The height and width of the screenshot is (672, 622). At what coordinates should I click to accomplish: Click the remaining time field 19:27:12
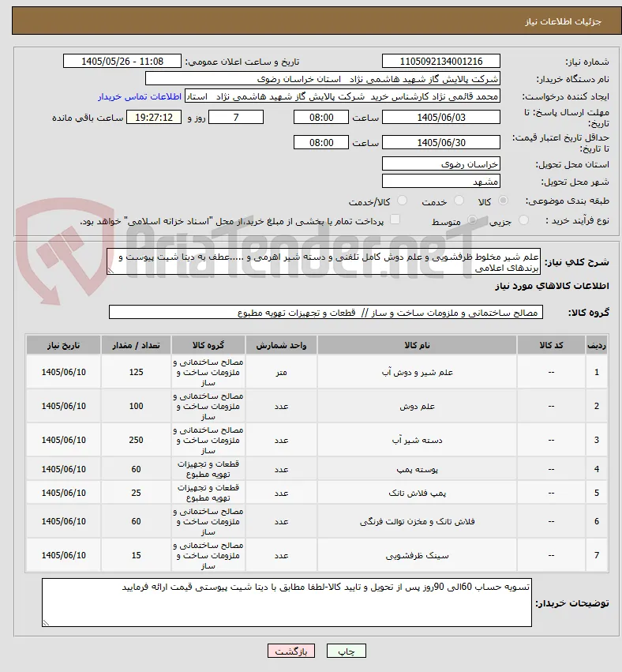coord(154,117)
